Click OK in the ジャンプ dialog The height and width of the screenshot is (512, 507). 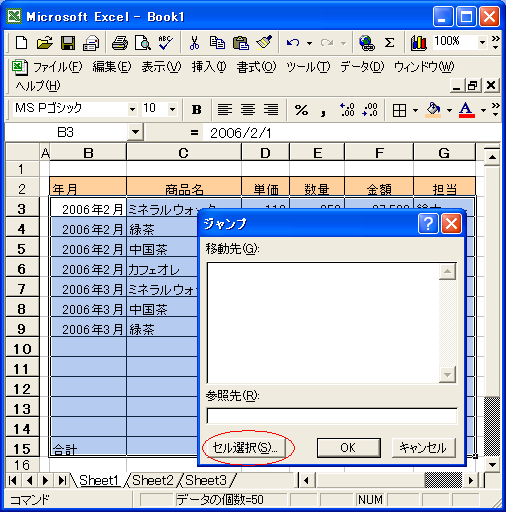click(348, 448)
